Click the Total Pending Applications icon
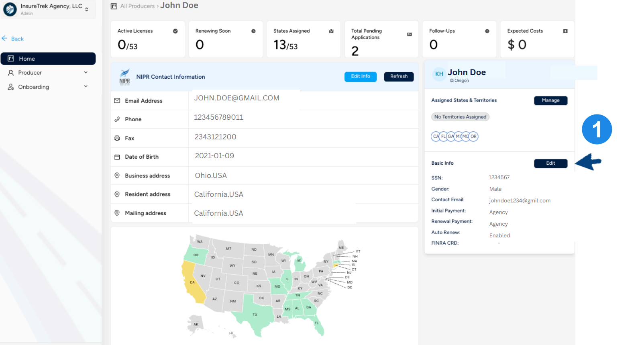The height and width of the screenshot is (345, 644). click(409, 34)
